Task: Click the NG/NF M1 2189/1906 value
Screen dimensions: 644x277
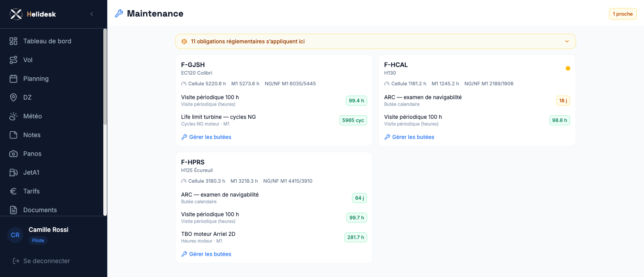Action: pos(489,84)
